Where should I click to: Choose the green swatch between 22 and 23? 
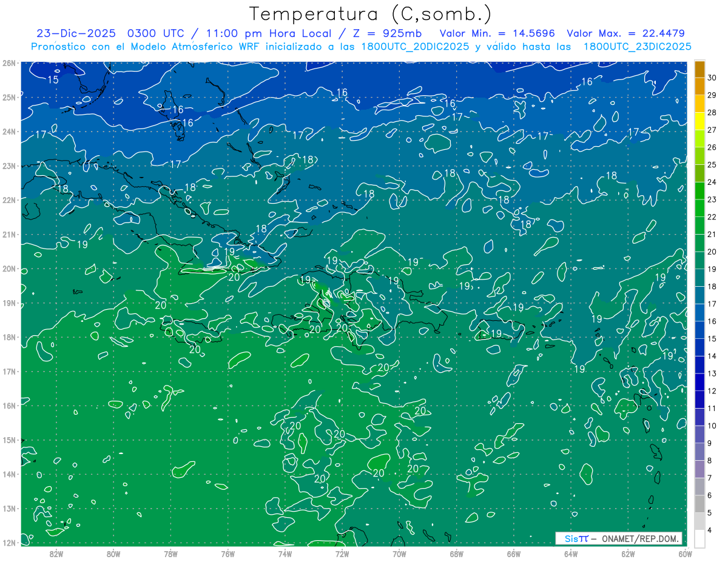[x=699, y=208]
